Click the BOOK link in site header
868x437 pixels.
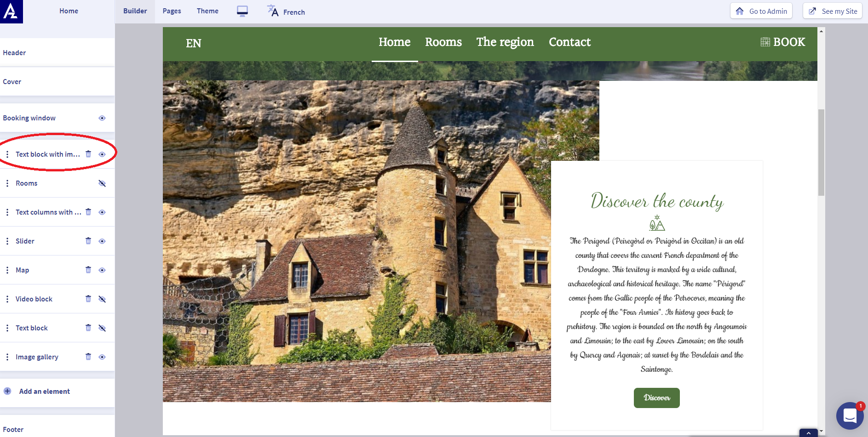[x=783, y=42]
